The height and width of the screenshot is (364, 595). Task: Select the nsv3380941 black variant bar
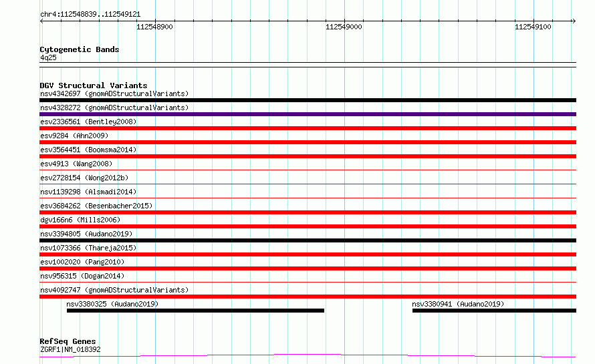pyautogui.click(x=495, y=311)
